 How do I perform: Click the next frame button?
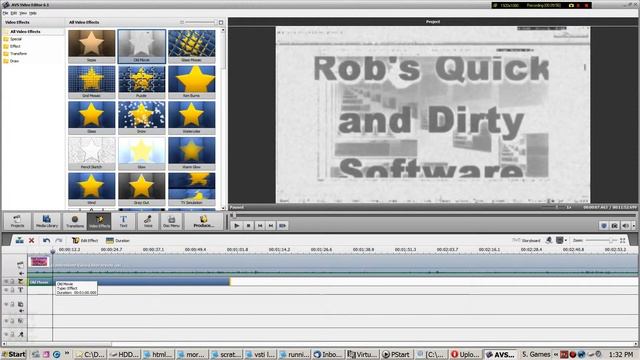pyautogui.click(x=271, y=226)
